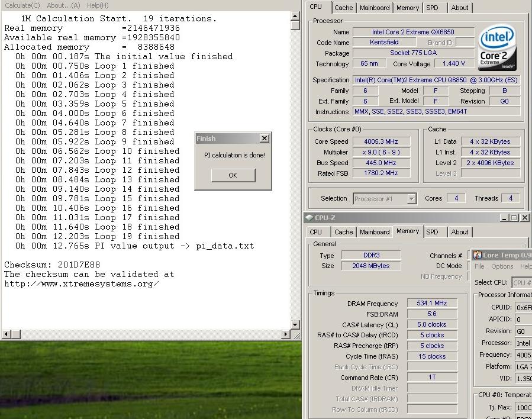The width and height of the screenshot is (532, 419).
Task: Click the Package value Socket 775 LGA
Action: point(414,53)
